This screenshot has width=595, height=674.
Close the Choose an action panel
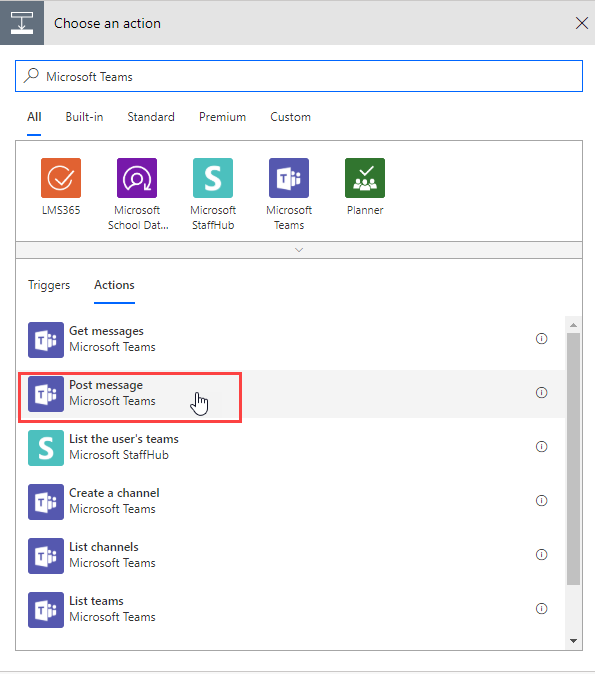[x=581, y=23]
